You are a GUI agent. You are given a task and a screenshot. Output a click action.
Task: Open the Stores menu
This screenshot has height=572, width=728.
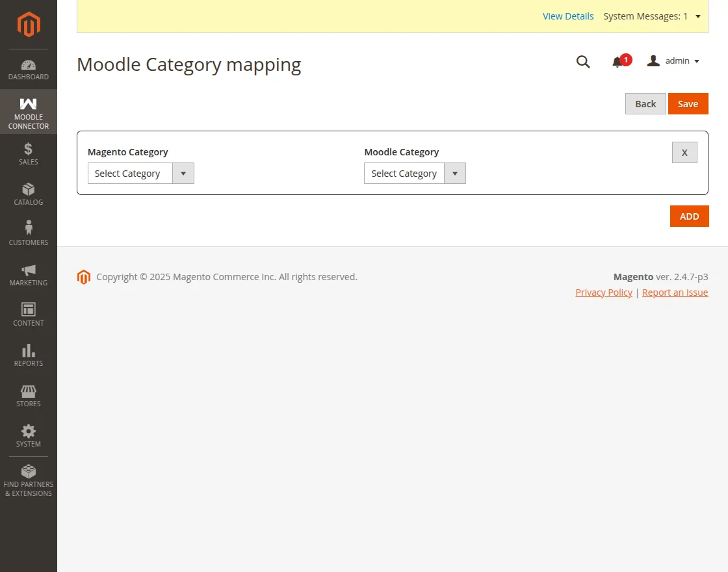pos(29,396)
